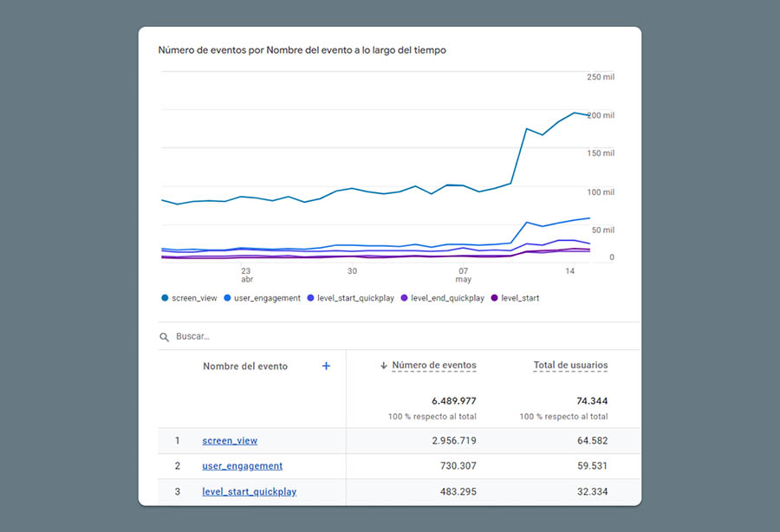Click the total events value 6.489.977
The image size is (780, 532).
(453, 400)
